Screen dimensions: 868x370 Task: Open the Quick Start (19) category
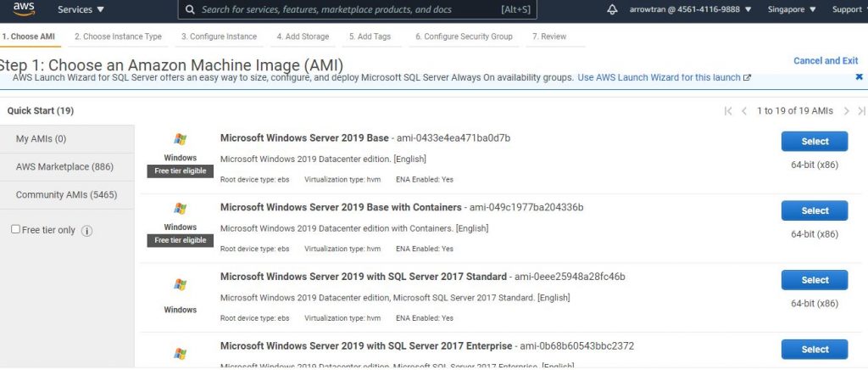point(41,111)
